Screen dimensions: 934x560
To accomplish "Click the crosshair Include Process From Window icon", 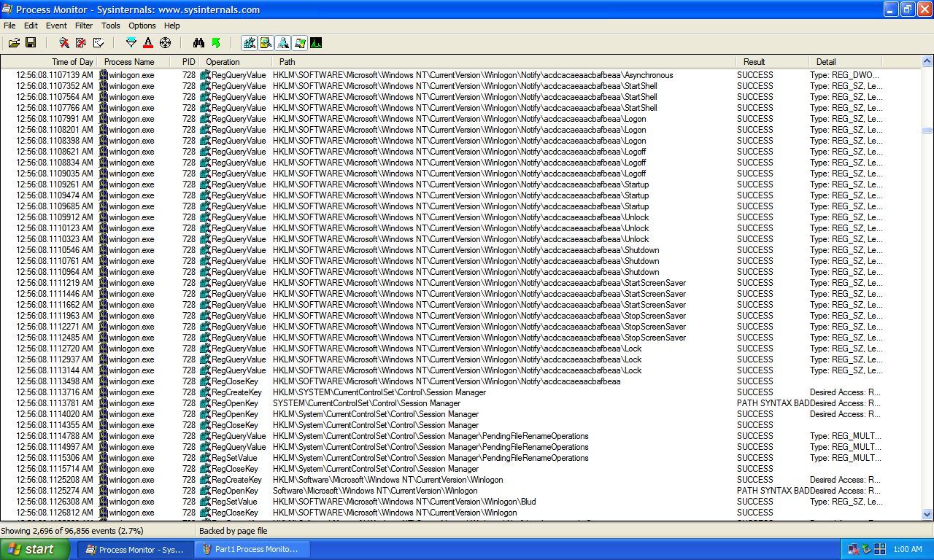I will 165,43.
